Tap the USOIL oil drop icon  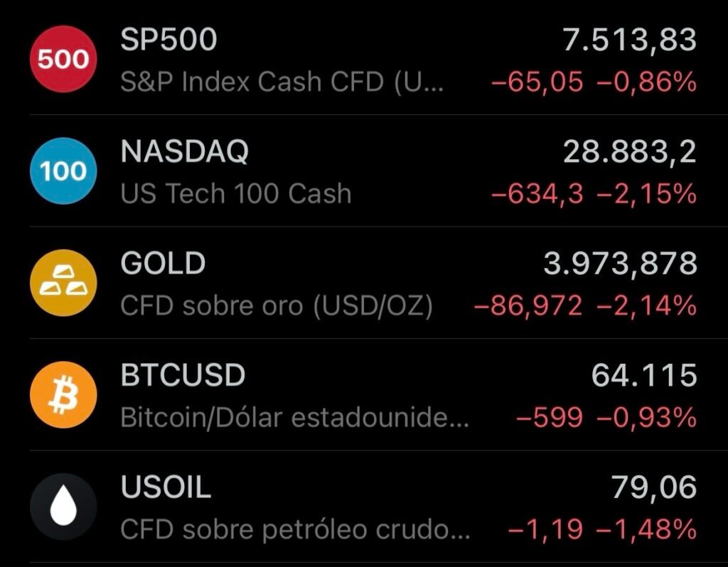tap(63, 506)
